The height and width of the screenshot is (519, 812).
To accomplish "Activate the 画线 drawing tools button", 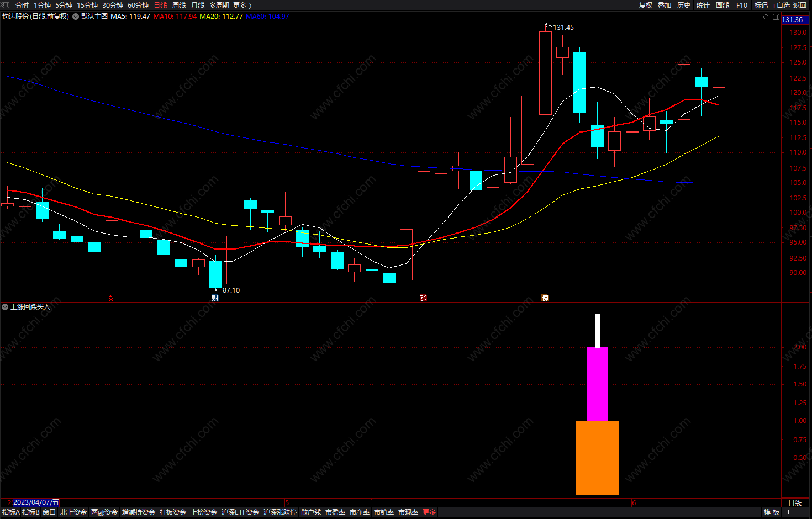I will [723, 5].
